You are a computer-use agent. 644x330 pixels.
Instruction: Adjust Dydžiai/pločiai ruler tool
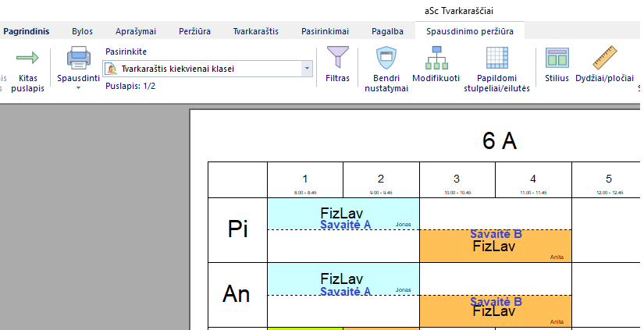pyautogui.click(x=604, y=59)
